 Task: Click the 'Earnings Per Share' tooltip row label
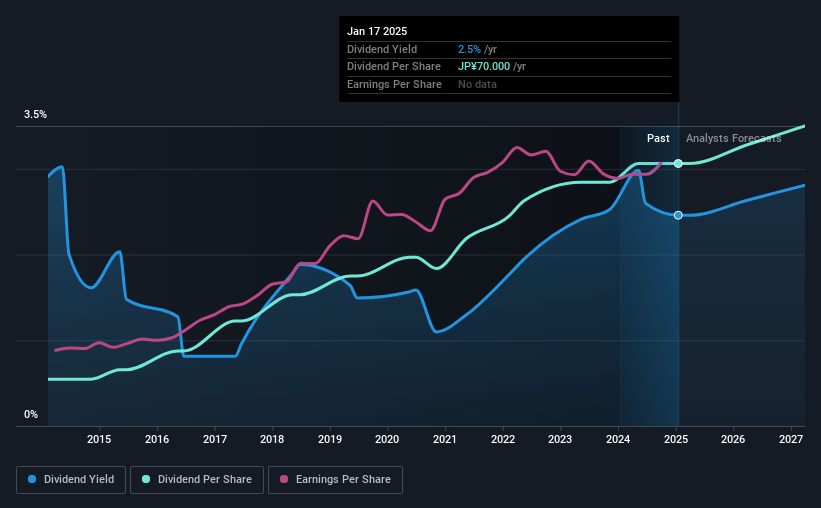point(394,84)
